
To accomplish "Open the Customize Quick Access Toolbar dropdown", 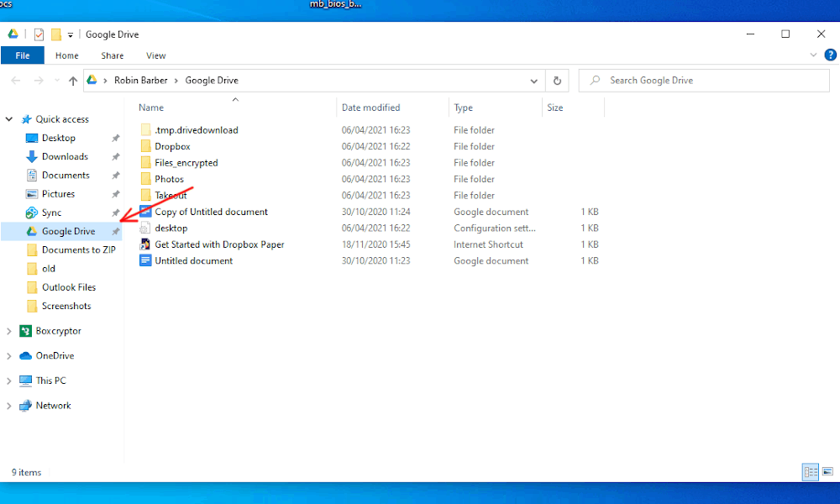I will [x=71, y=34].
